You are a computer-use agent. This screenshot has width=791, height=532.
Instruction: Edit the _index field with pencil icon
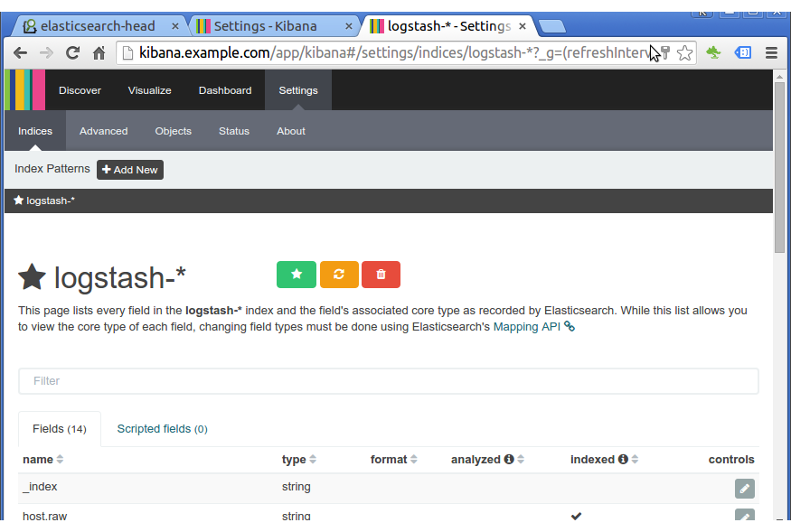pyautogui.click(x=745, y=488)
